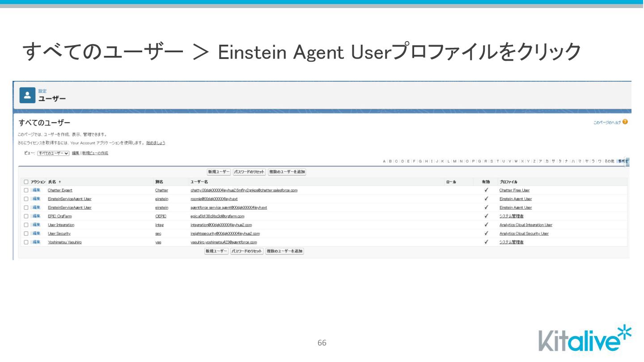
Task: Open the 始めましょう link
Action: pos(156,143)
